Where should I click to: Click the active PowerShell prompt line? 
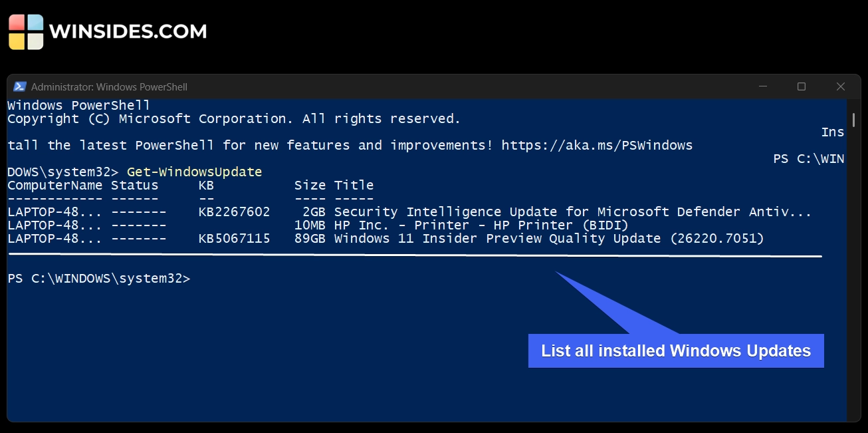click(x=98, y=278)
